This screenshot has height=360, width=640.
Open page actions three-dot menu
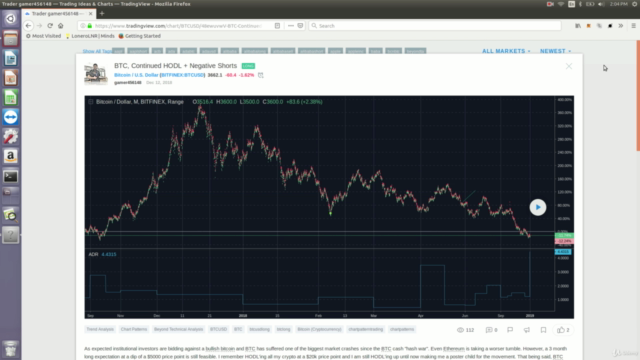[x=291, y=26]
